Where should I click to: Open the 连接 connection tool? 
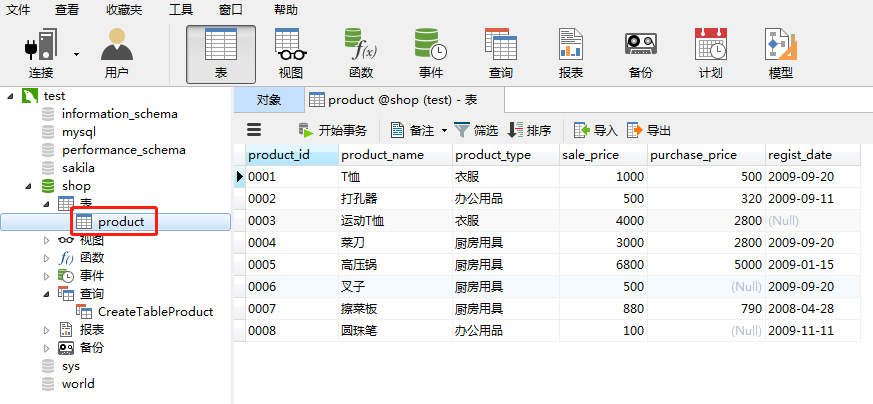pyautogui.click(x=41, y=54)
